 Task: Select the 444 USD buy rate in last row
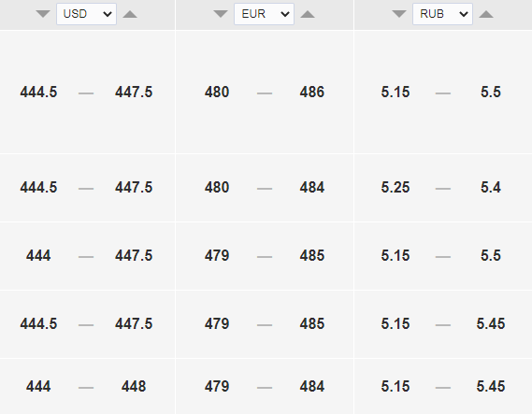(38, 386)
